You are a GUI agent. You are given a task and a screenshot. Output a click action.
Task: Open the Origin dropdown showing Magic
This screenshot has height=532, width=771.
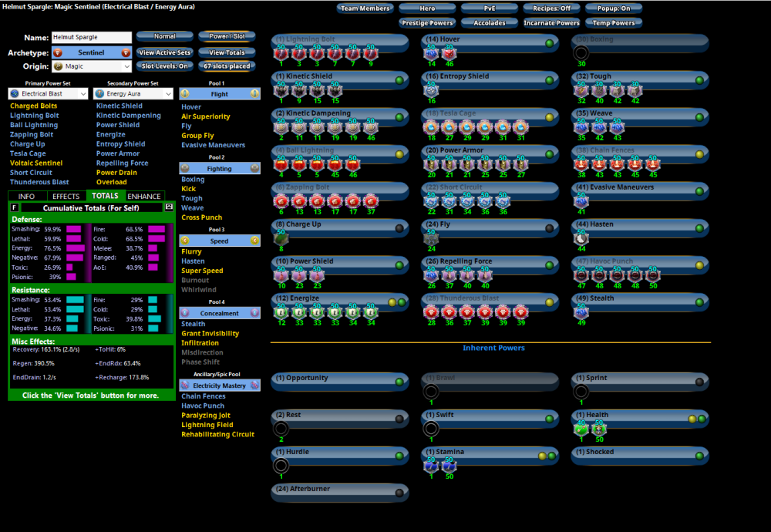click(91, 67)
